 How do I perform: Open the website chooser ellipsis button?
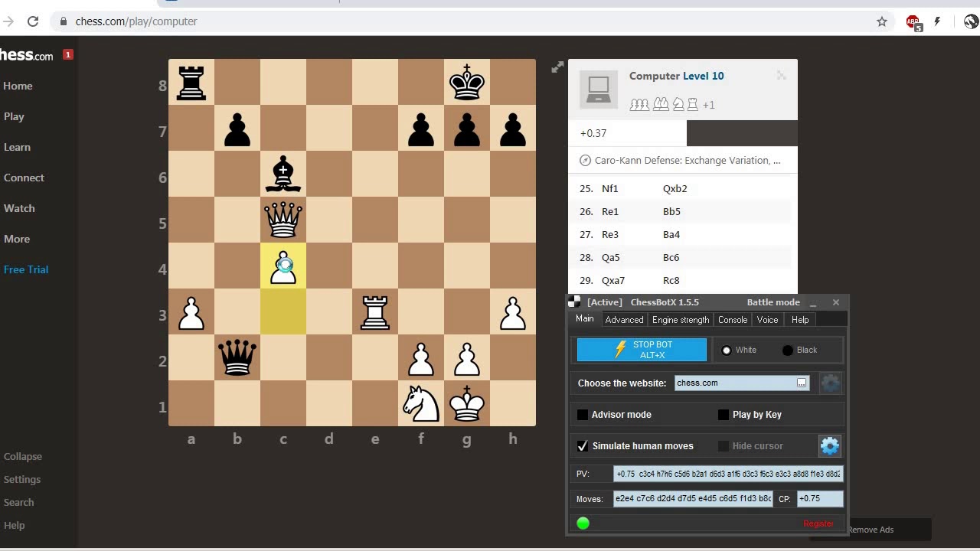tap(802, 383)
